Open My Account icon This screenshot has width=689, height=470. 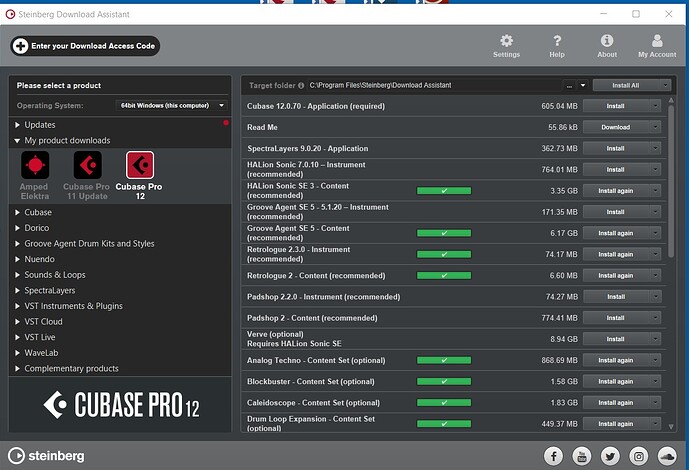click(657, 41)
